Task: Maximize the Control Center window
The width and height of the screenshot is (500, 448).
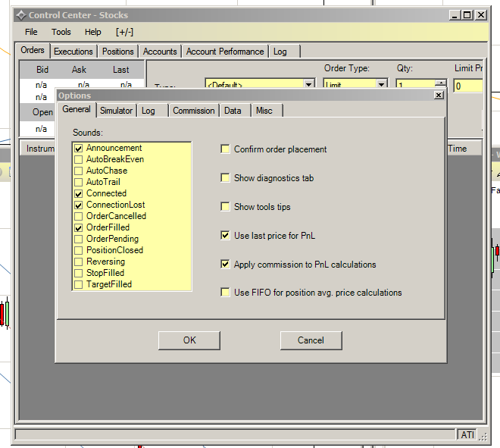Action: 467,15
